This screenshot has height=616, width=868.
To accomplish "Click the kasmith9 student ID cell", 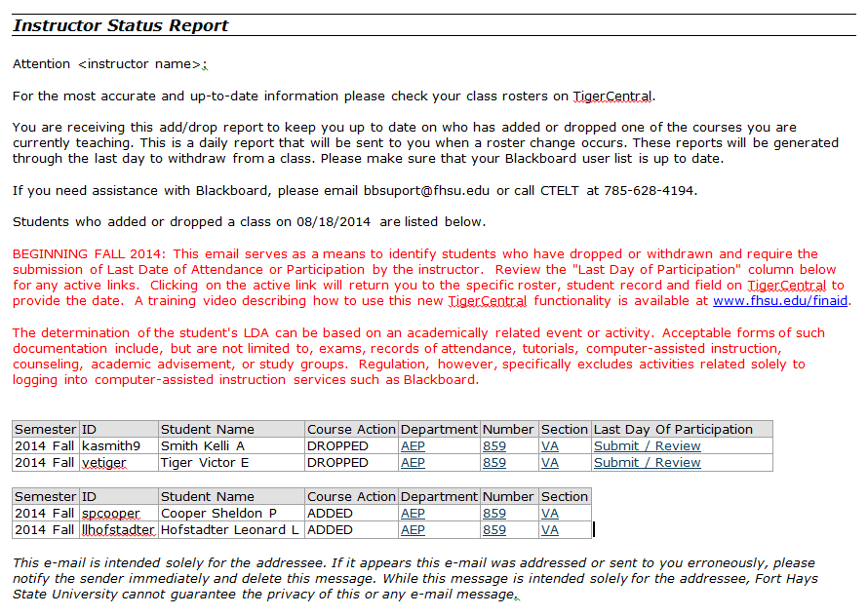I will coord(103,446).
